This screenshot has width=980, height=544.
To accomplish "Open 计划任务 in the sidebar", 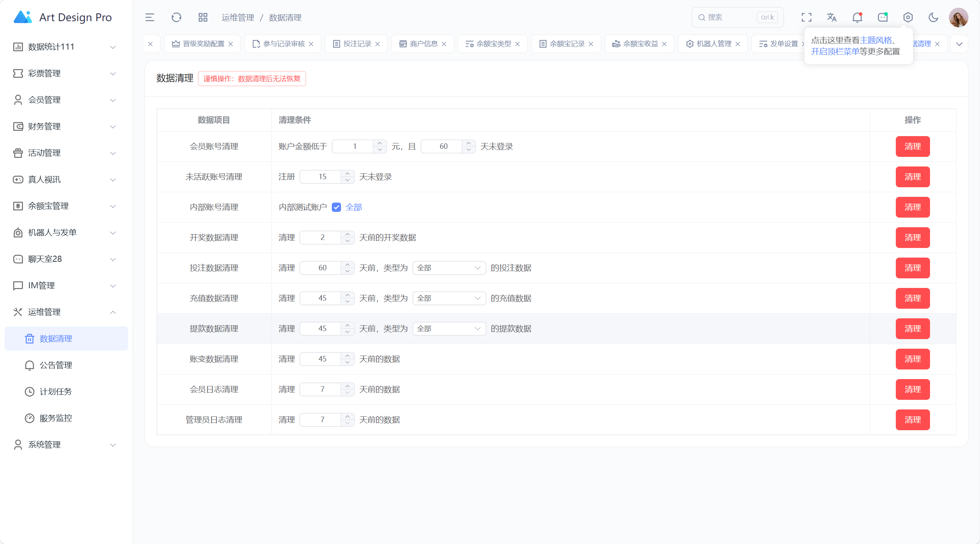I will click(x=66, y=392).
